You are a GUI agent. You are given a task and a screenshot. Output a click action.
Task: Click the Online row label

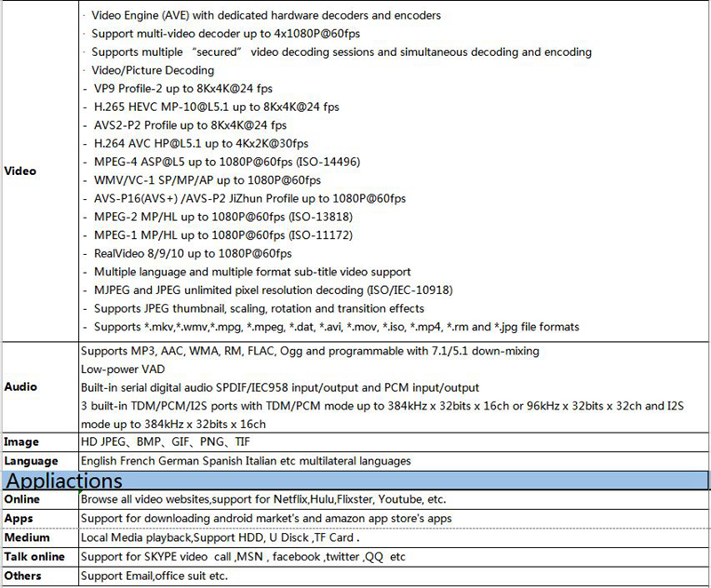coord(22,499)
